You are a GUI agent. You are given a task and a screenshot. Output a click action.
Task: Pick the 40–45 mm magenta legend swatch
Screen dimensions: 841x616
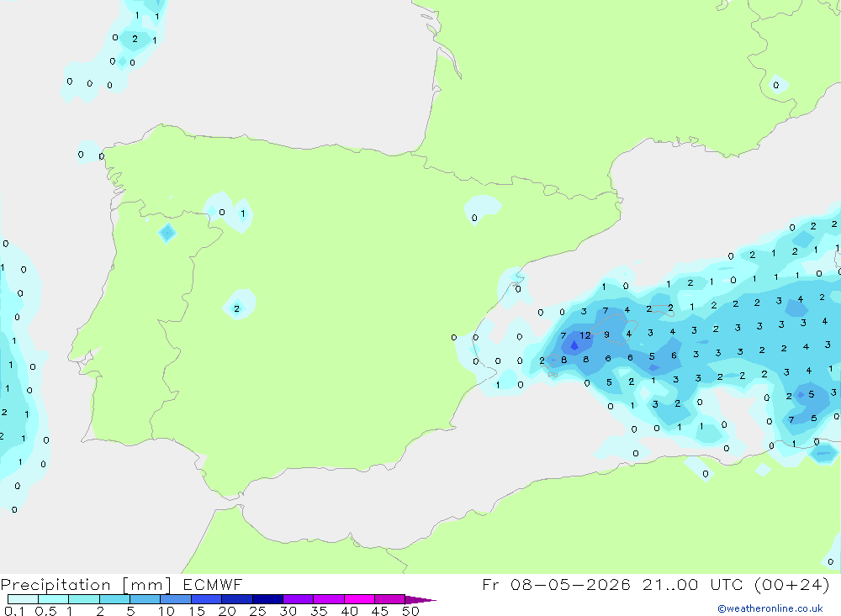pyautogui.click(x=359, y=599)
